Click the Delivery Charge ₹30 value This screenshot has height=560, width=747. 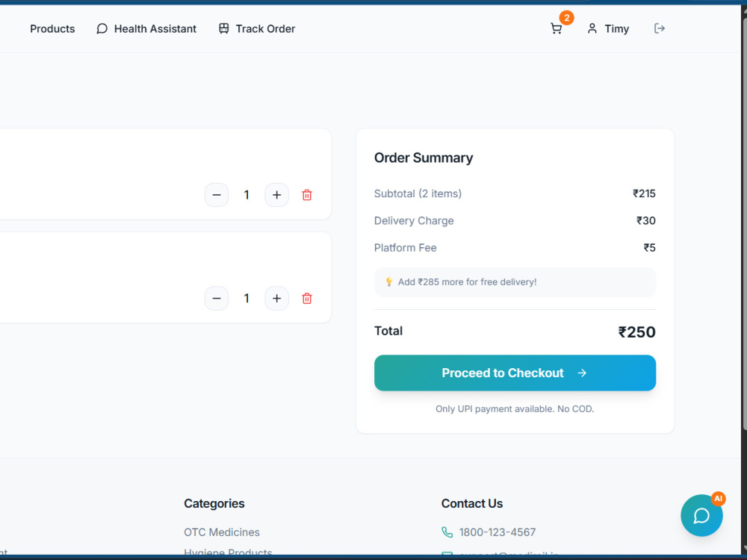pyautogui.click(x=646, y=220)
